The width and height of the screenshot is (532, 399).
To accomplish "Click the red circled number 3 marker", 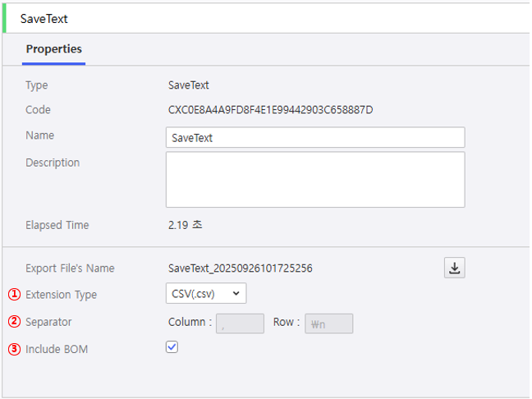I will (x=13, y=349).
